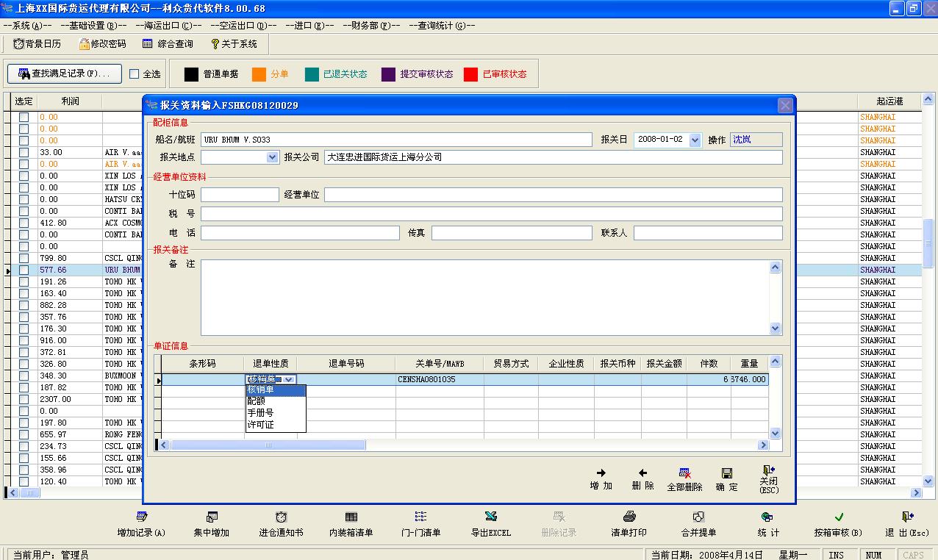Click 确定 save icon in dialog
The height and width of the screenshot is (560, 938).
(x=727, y=473)
